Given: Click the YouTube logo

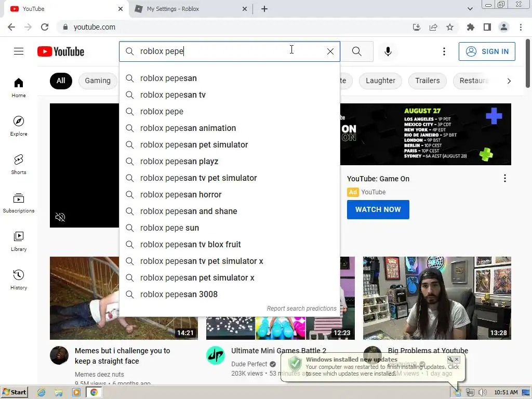Looking at the screenshot, I should coord(61,51).
